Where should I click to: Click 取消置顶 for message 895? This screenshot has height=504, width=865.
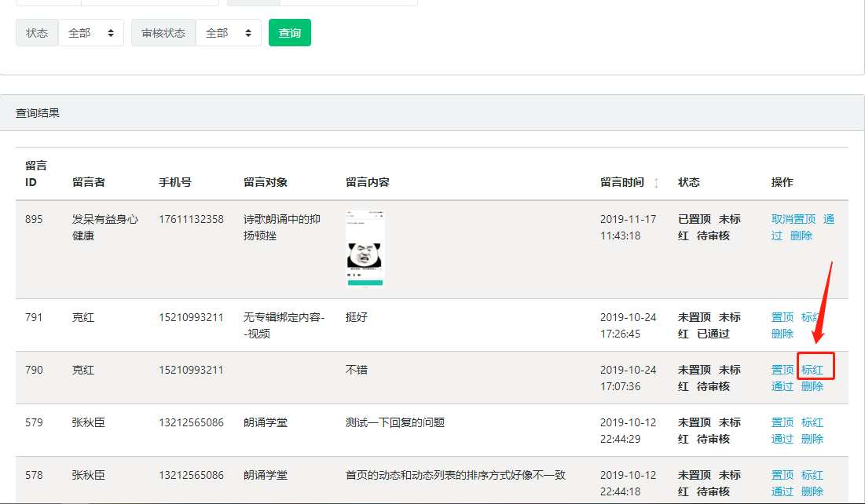[794, 219]
